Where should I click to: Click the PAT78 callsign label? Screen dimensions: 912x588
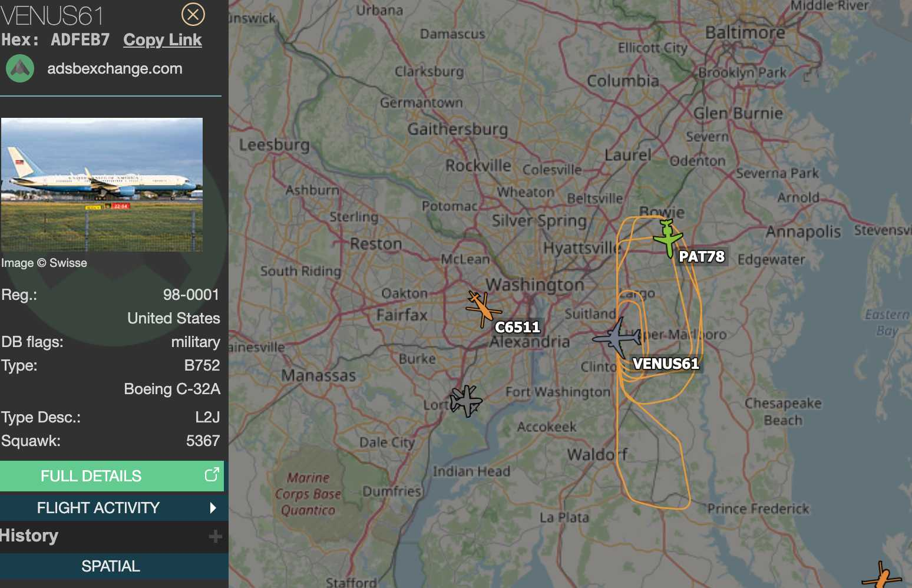point(702,256)
